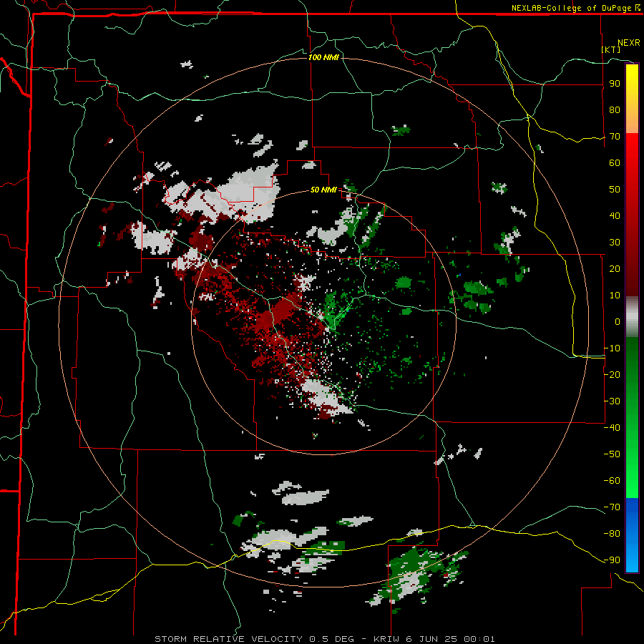The width and height of the screenshot is (644, 644).
Task: Click the STORM RELATIVE VELOCITY caption text
Action: [x=230, y=639]
